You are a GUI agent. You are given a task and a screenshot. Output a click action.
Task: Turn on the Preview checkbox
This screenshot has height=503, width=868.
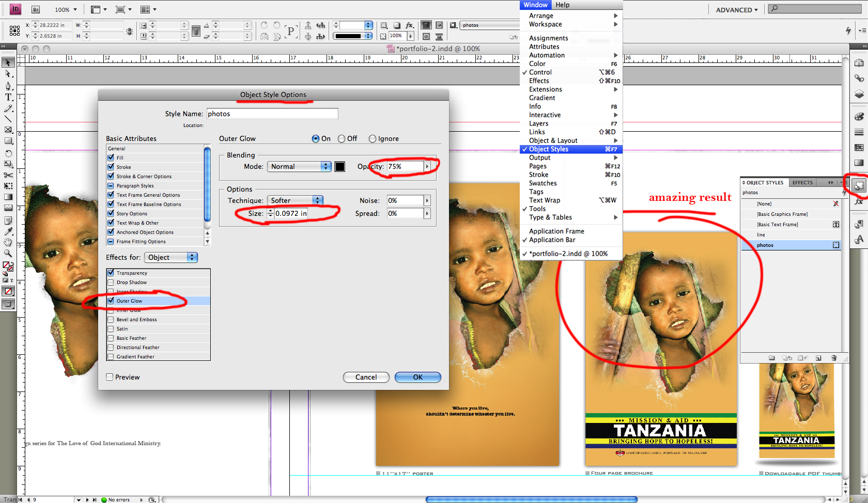[x=110, y=377]
